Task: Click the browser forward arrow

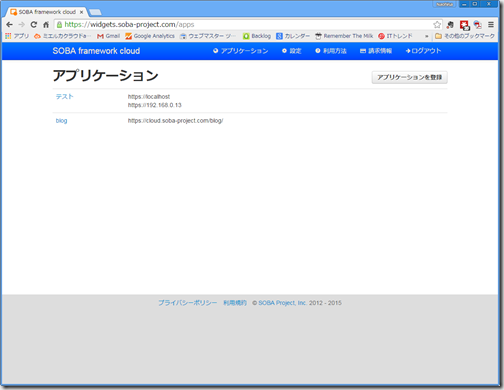Action: coord(22,25)
